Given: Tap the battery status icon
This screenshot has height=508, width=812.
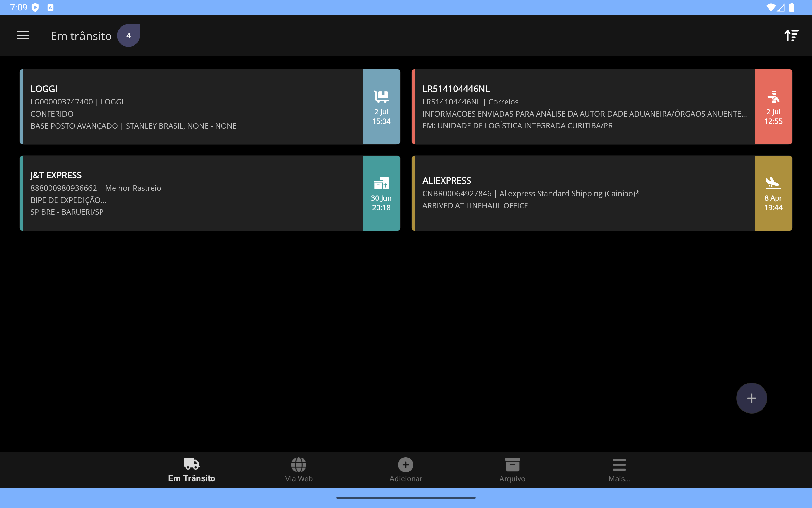Looking at the screenshot, I should coord(792,7).
